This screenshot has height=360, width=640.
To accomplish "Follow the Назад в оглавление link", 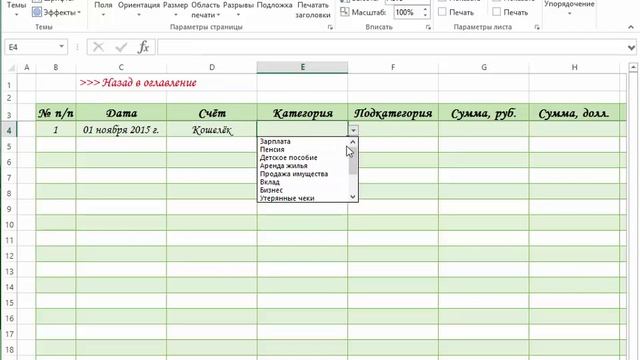I will pos(138,83).
